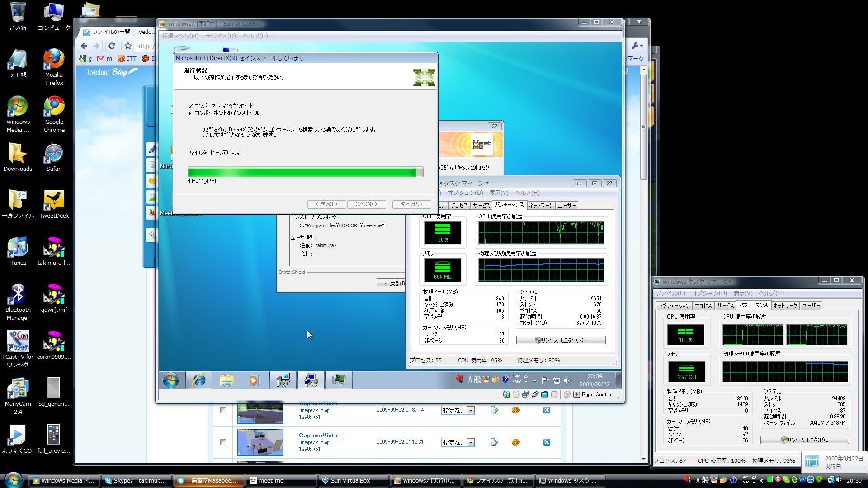
Task: Switch to ネットワーク tab in host Task Manager
Action: [x=785, y=306]
